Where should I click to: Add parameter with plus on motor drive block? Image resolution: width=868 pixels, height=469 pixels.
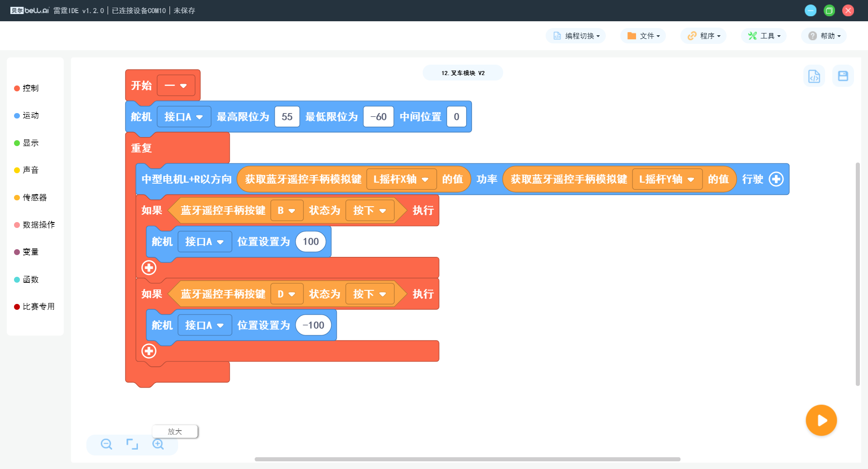(776, 179)
